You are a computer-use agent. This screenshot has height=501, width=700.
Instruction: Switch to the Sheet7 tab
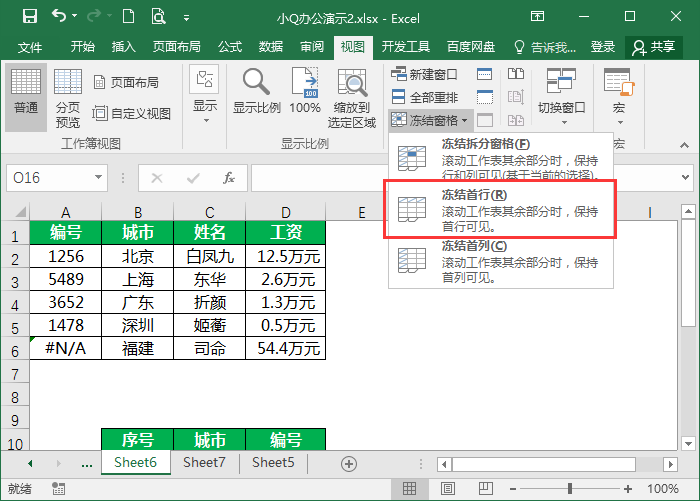204,462
